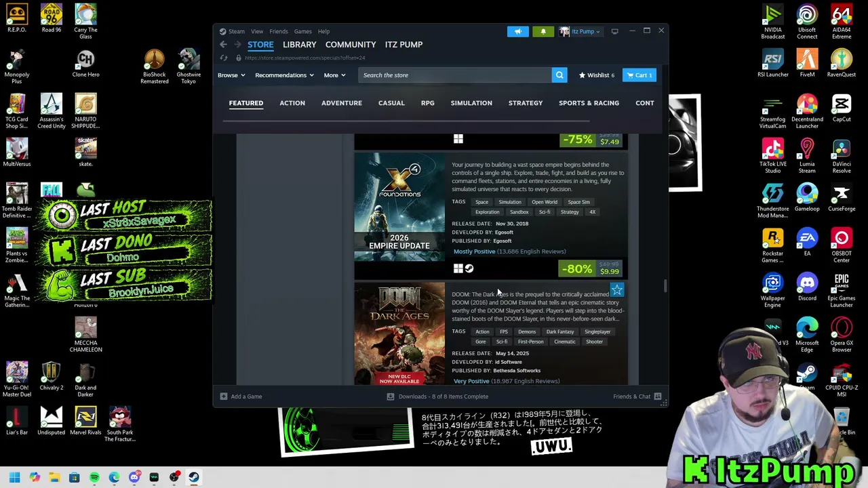This screenshot has height=488, width=868.
Task: Click the store search magnifier button
Action: (x=559, y=75)
